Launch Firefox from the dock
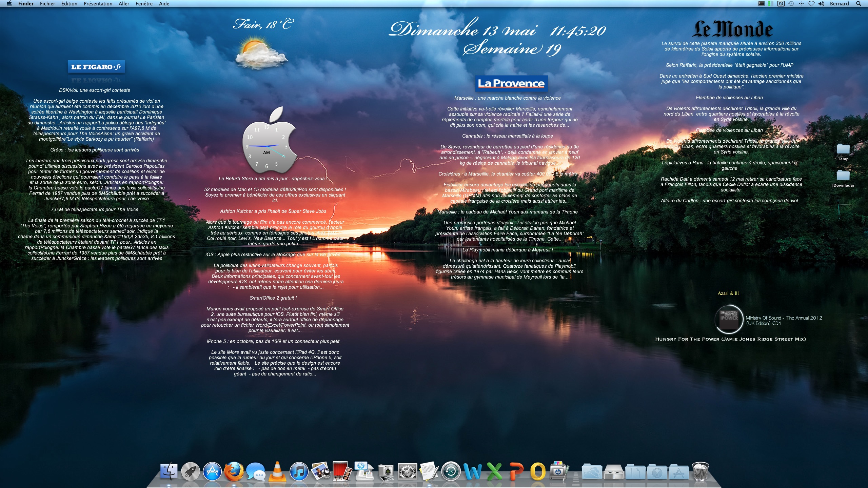The image size is (868, 488). tap(234, 471)
